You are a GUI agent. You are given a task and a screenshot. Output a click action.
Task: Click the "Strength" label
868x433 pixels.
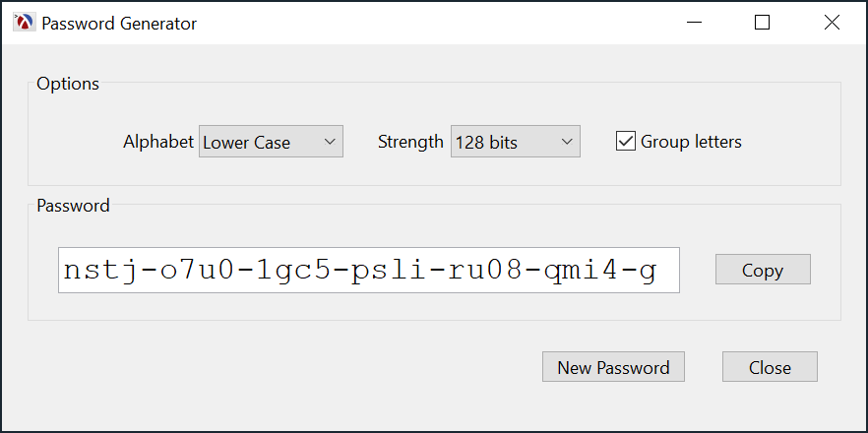tap(410, 142)
